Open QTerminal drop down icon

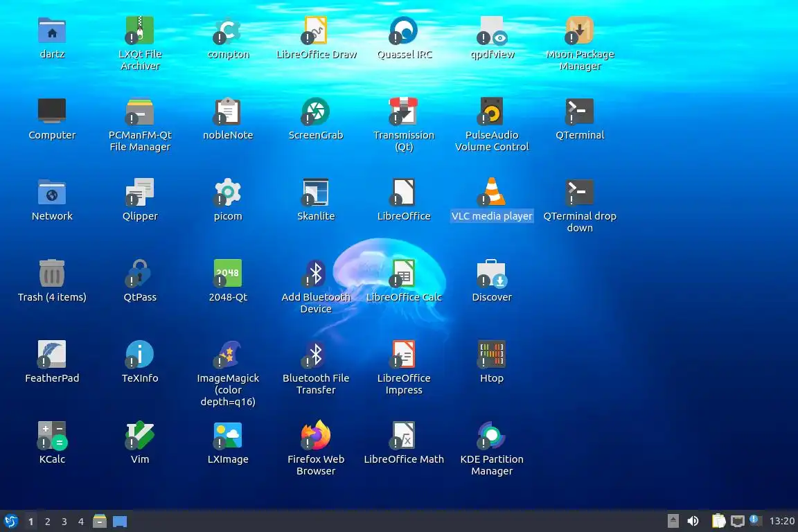coord(580,193)
